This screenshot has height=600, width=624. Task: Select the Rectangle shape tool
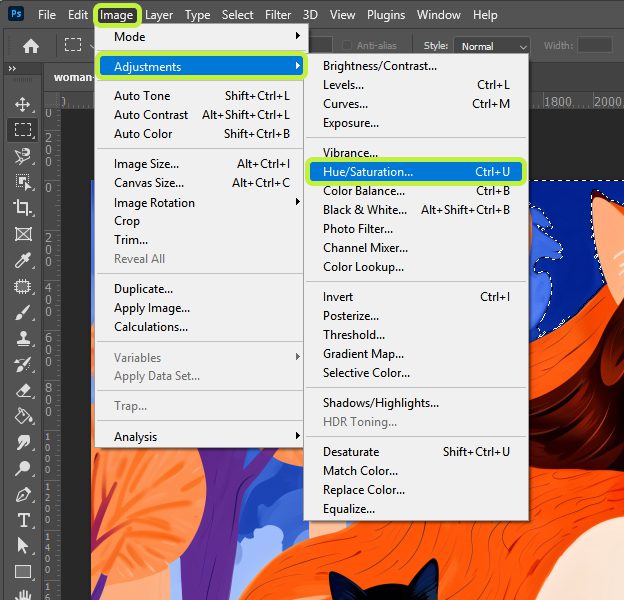(23, 572)
